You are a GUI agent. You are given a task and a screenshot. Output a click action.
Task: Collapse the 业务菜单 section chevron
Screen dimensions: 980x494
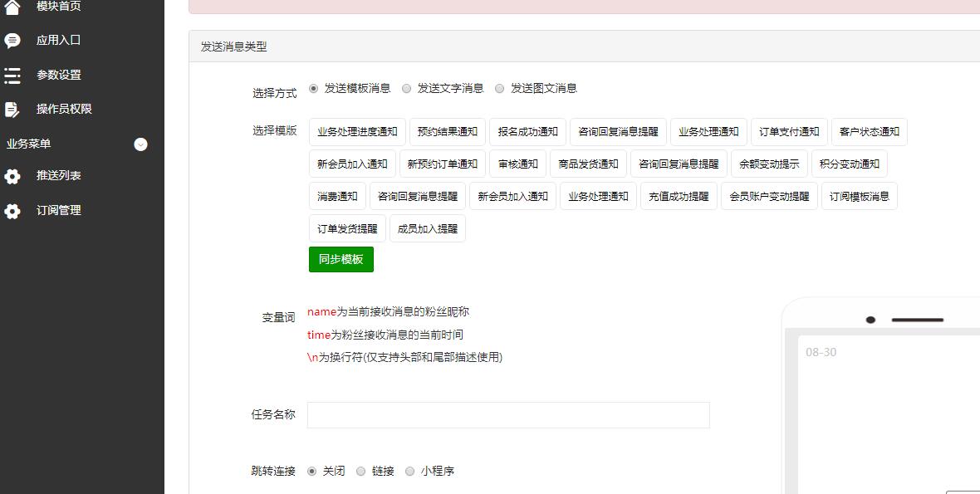click(141, 144)
